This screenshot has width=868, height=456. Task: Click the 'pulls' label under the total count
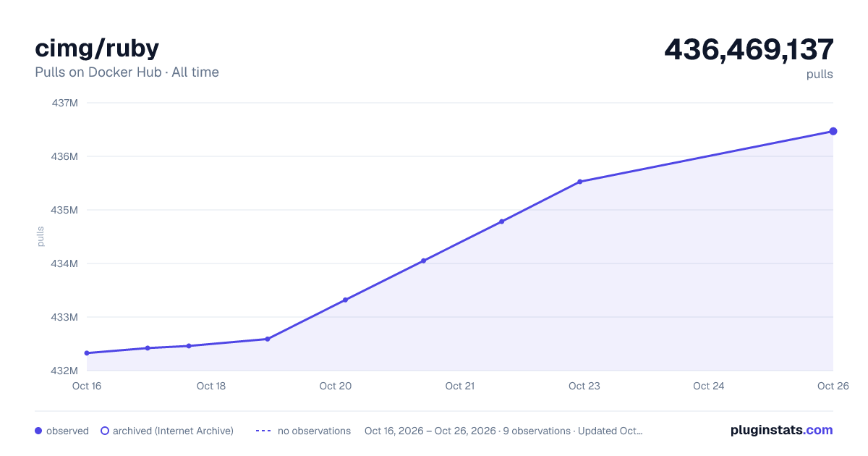[820, 74]
